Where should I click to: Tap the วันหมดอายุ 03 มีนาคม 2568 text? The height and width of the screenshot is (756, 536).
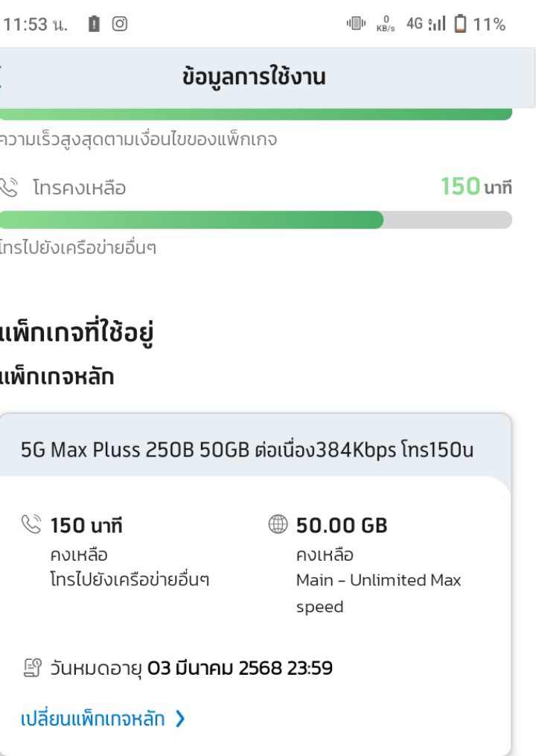[191, 668]
